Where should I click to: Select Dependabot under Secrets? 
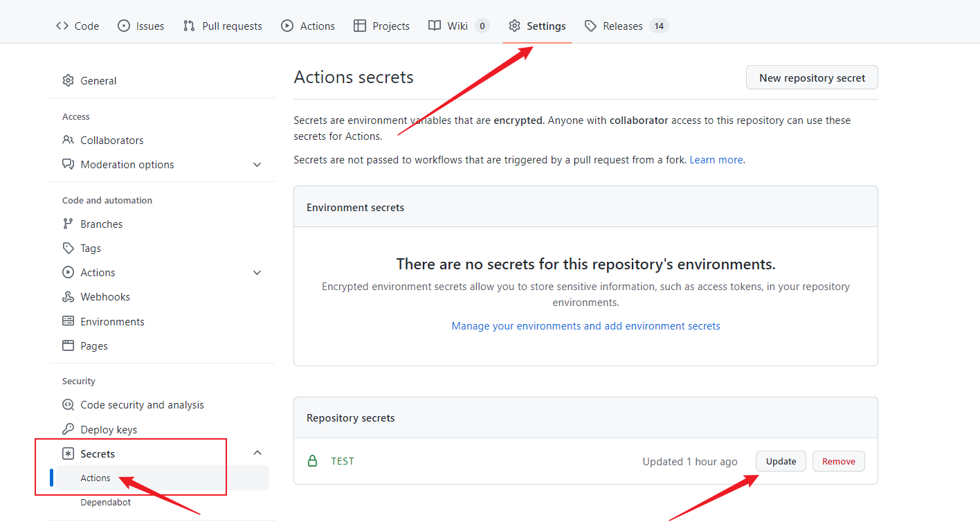click(106, 503)
